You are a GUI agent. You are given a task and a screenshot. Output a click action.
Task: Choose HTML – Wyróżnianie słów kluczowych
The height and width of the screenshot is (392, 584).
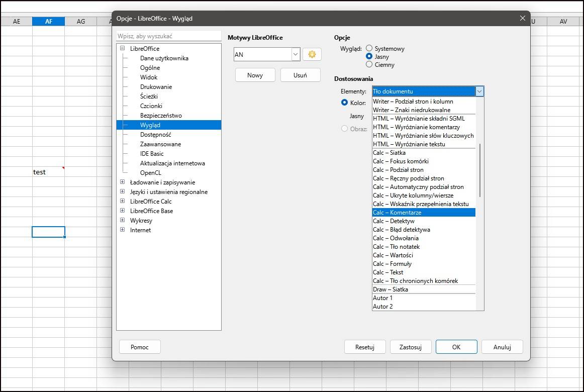tap(424, 136)
